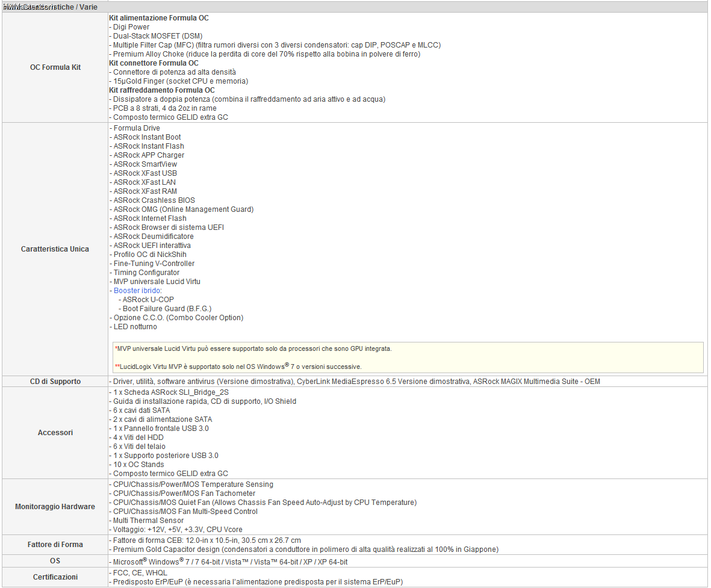Image resolution: width=711 pixels, height=588 pixels.
Task: Click "ASRock Browser di sistema UEFI"
Action: pos(166,228)
